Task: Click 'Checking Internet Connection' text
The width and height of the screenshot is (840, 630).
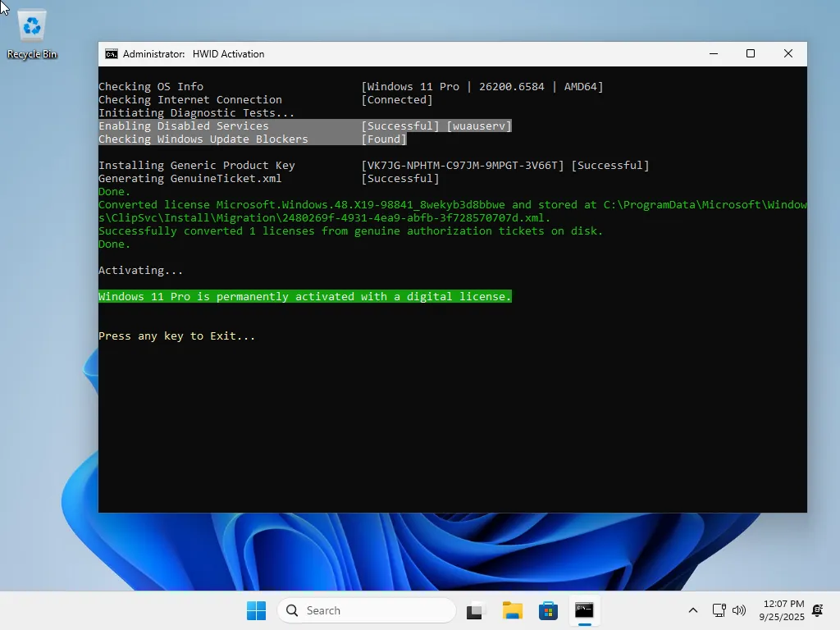Action: tap(189, 99)
